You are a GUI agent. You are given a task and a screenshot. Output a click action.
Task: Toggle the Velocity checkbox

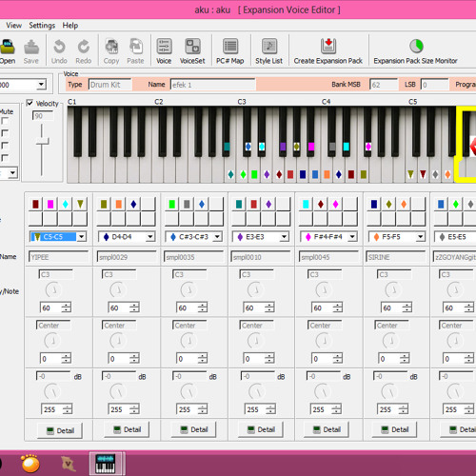point(30,103)
